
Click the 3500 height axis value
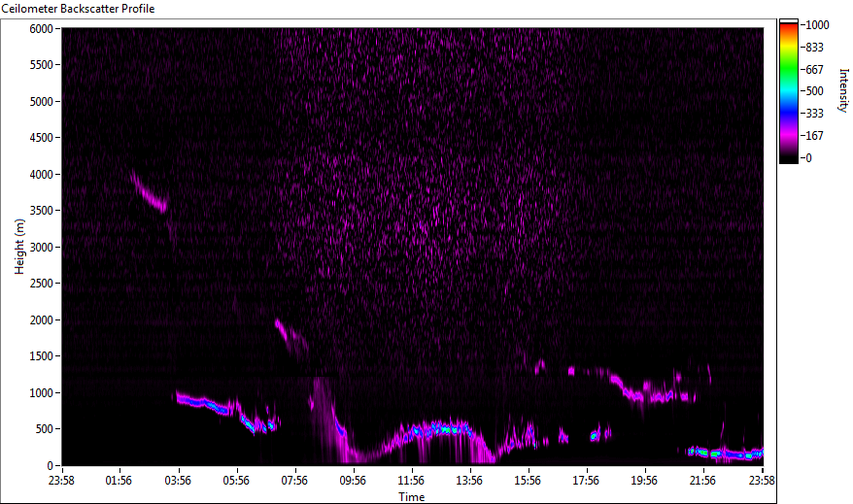pyautogui.click(x=42, y=211)
